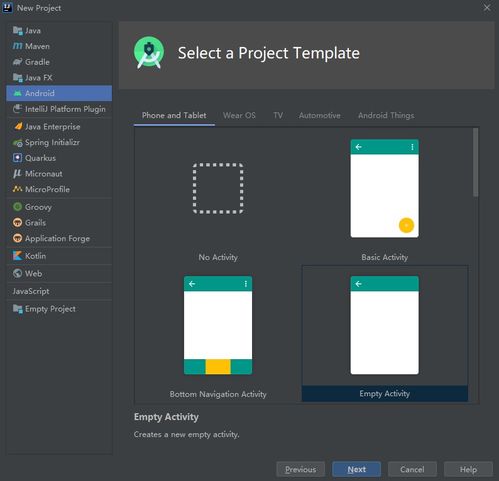Switch to the Wear OS tab
Viewport: 499px width, 481px height.
coord(239,115)
